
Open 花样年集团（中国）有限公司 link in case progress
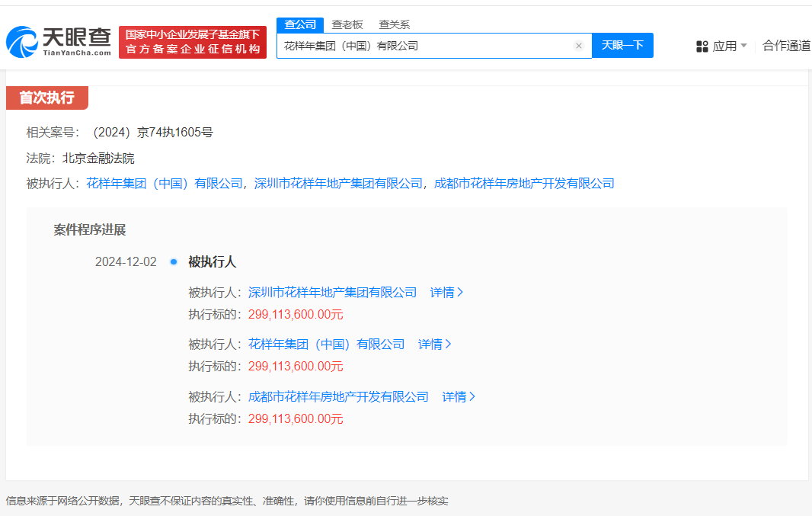click(326, 344)
